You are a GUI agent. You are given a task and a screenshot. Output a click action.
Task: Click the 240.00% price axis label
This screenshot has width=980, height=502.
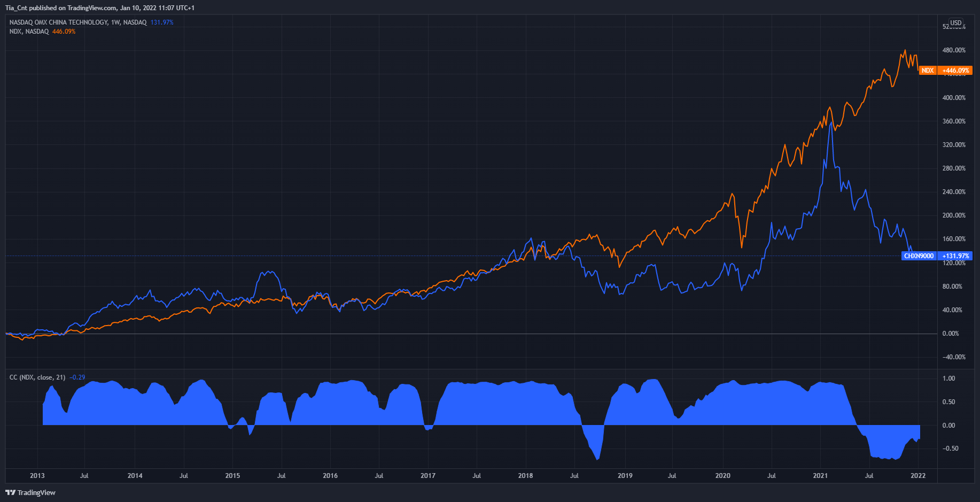point(954,192)
